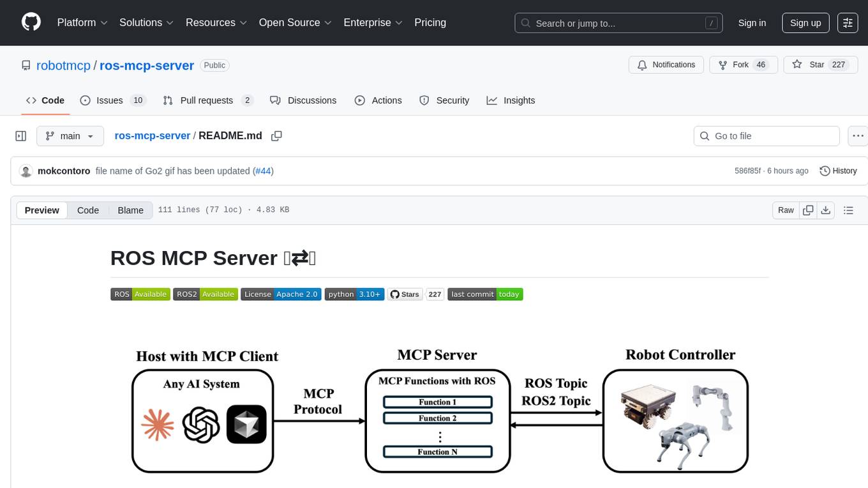Viewport: 868px width, 488px height.
Task: Open the Insights tab
Action: 511,100
